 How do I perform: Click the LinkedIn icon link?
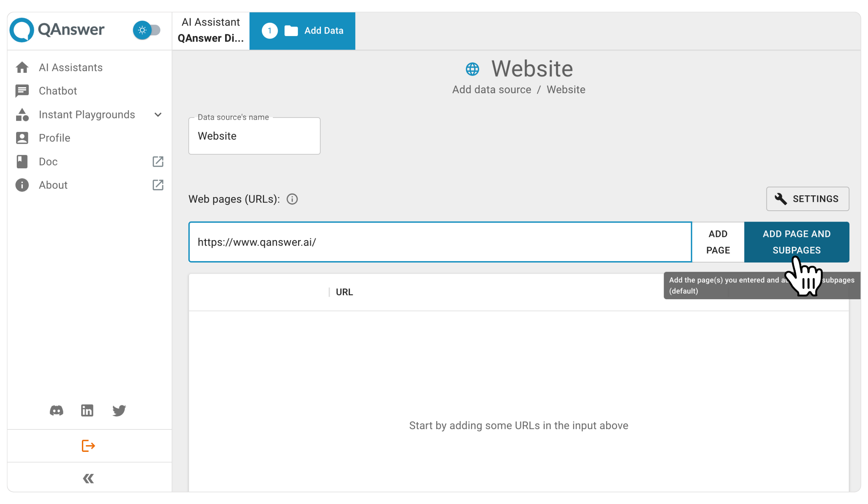pos(87,410)
